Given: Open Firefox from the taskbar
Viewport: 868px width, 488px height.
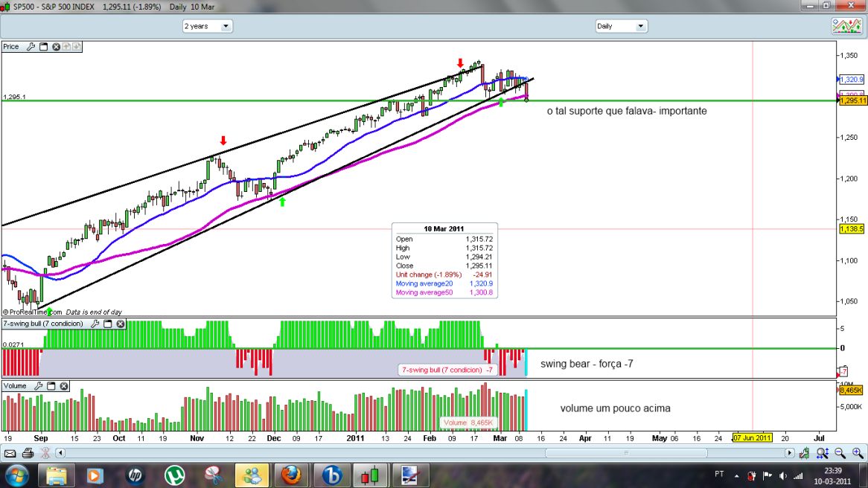Looking at the screenshot, I should tap(291, 476).
